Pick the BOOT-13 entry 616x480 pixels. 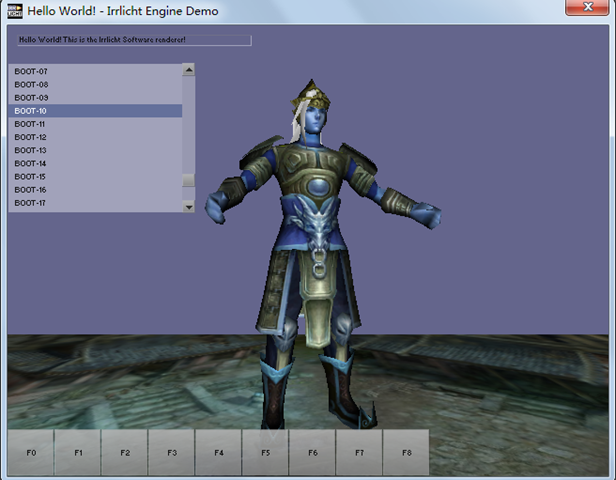[x=95, y=150]
